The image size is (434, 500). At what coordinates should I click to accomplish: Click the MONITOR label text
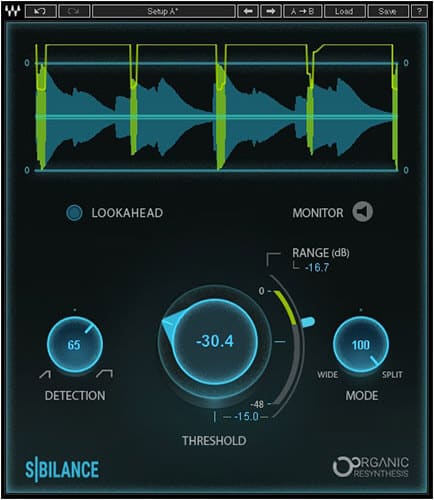(x=318, y=213)
